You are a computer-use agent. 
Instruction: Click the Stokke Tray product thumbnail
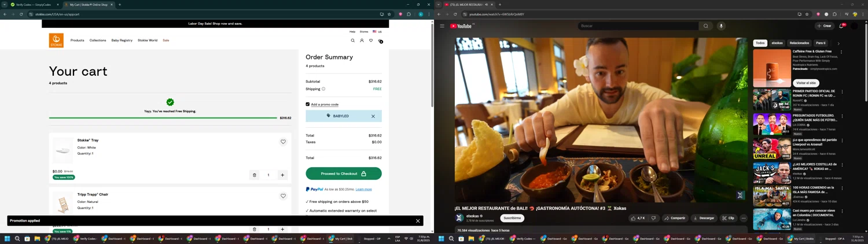pos(63,150)
